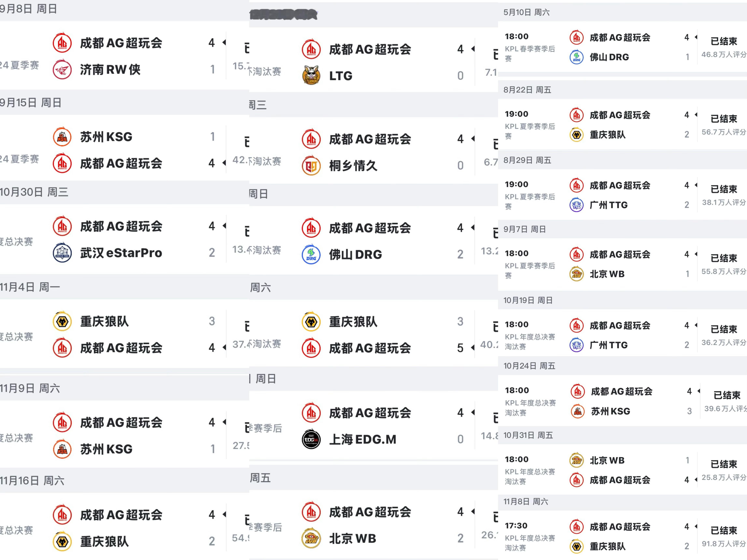The height and width of the screenshot is (560, 747).
Task: Click 重庆狼队 logo in the 11月16日 match
Action: pos(62,541)
